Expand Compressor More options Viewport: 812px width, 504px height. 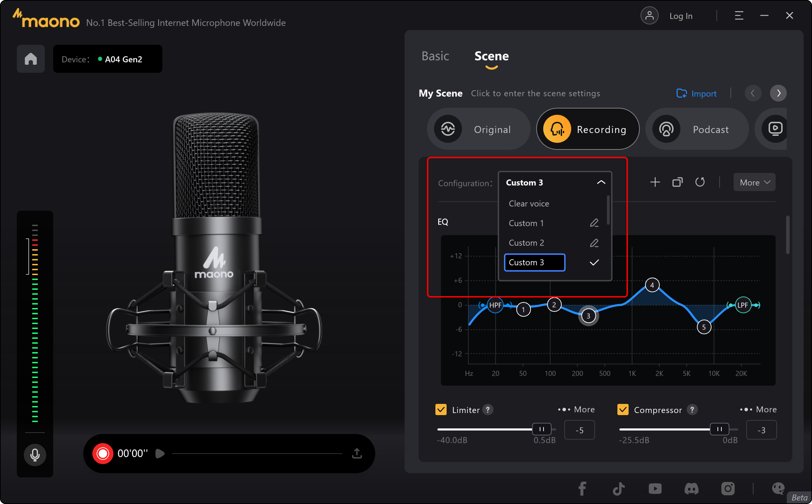click(x=758, y=409)
